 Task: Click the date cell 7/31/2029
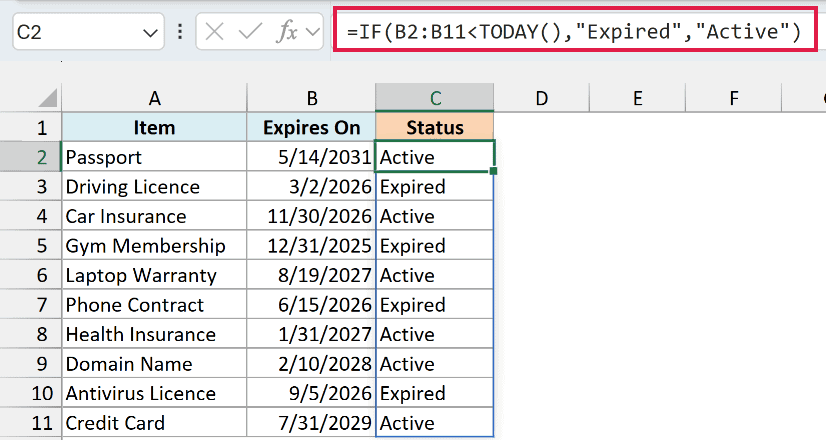coord(311,423)
